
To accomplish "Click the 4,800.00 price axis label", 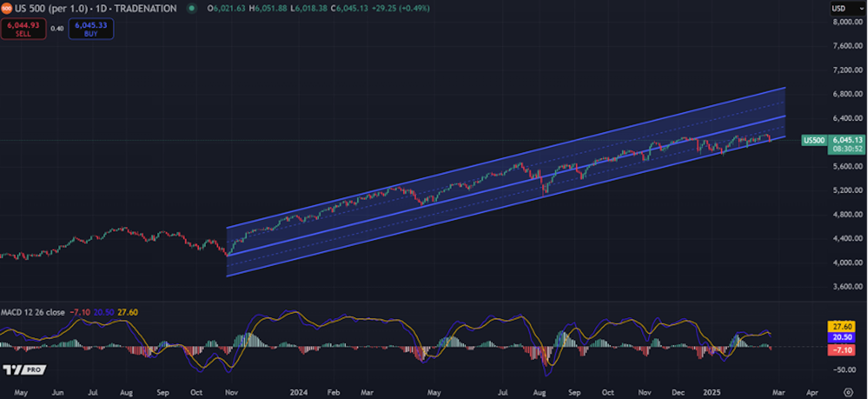I will click(847, 215).
